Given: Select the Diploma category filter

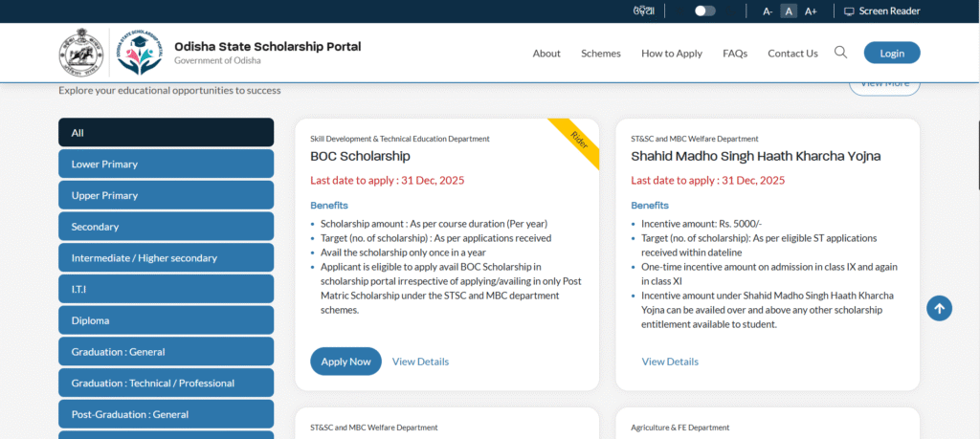Looking at the screenshot, I should (x=166, y=320).
